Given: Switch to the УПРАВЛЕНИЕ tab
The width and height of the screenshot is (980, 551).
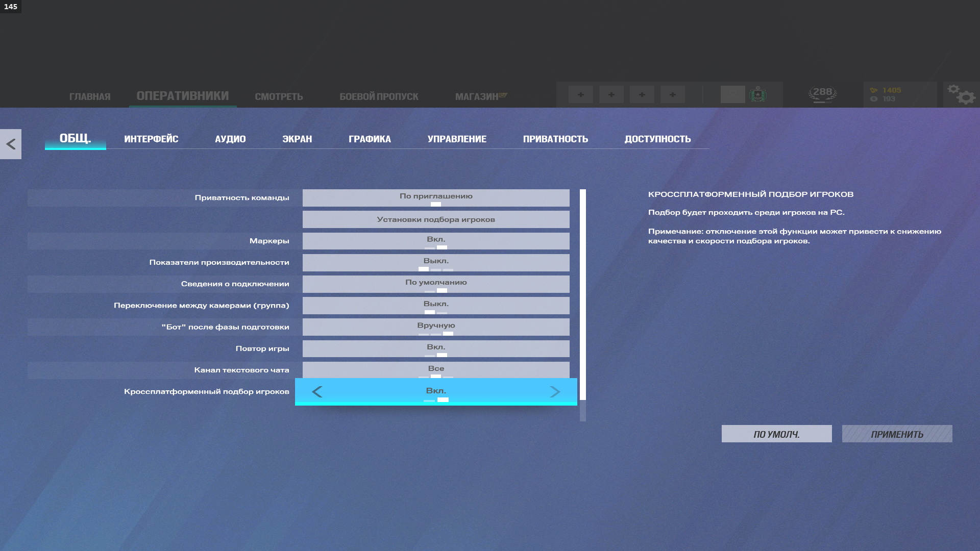Looking at the screenshot, I should click(457, 139).
